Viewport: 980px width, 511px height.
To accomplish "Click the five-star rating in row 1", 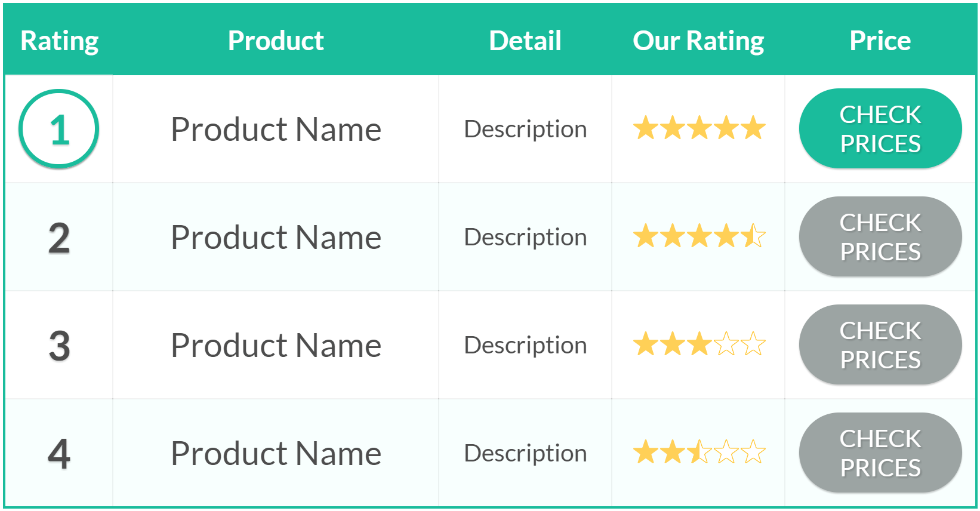I will click(699, 128).
